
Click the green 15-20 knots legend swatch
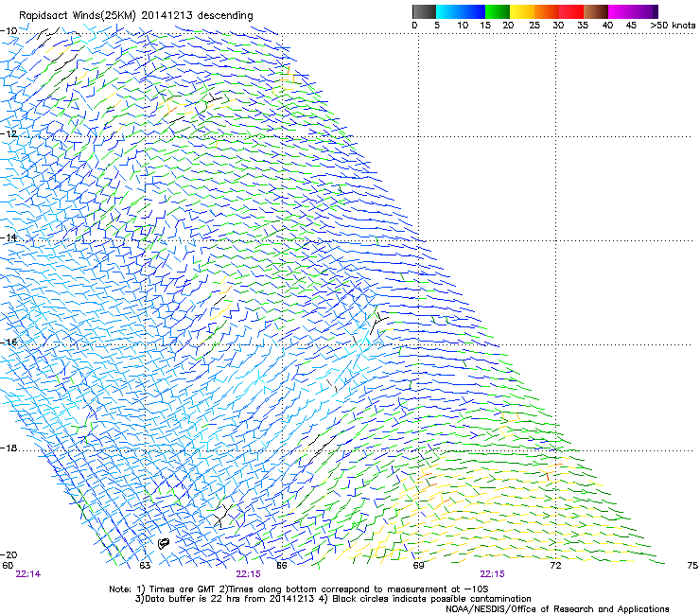498,11
